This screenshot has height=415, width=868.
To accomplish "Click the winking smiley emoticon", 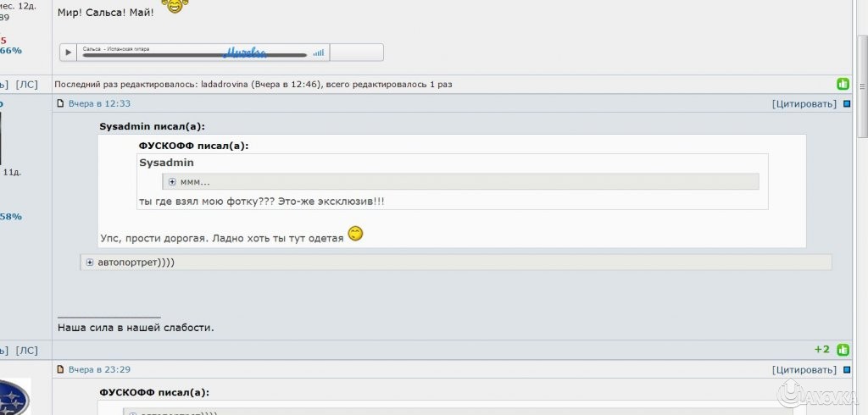I will pyautogui.click(x=355, y=234).
